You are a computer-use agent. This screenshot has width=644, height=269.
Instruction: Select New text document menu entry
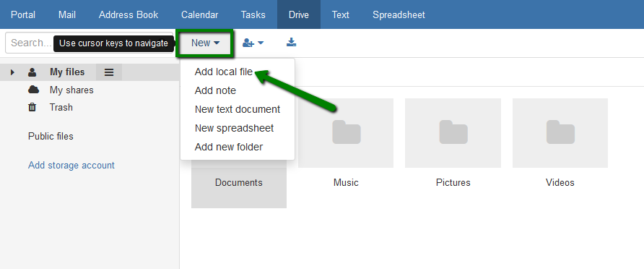[238, 109]
